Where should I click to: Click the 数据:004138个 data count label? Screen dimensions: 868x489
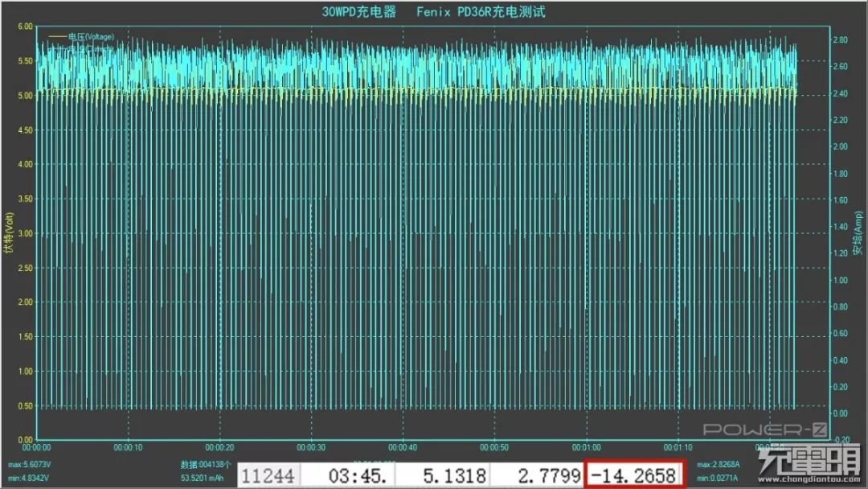pos(206,465)
